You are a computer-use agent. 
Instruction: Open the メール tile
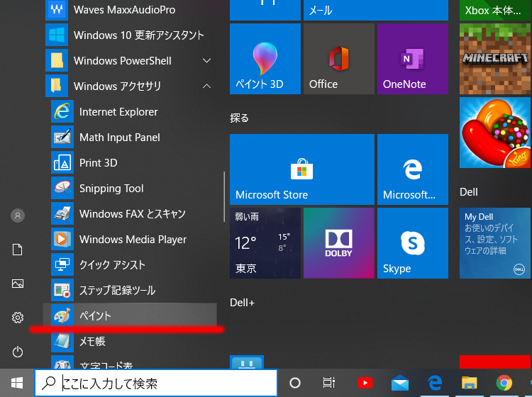point(375,10)
